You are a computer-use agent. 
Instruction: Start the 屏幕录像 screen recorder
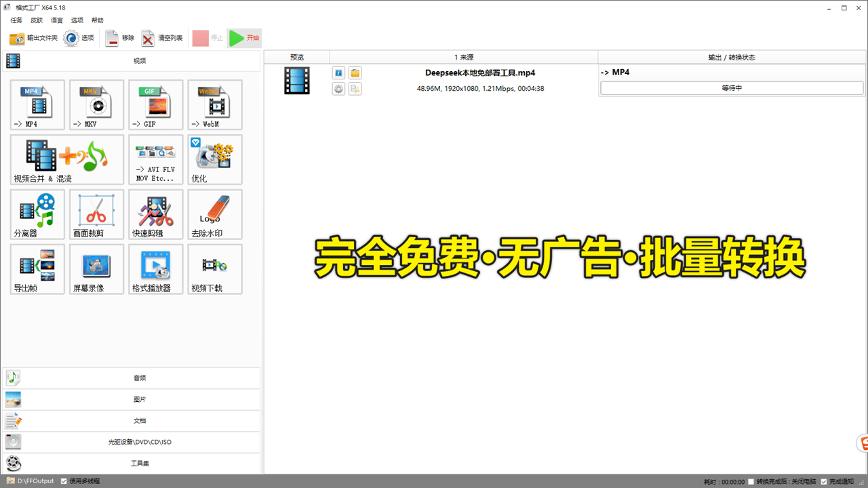click(x=96, y=269)
